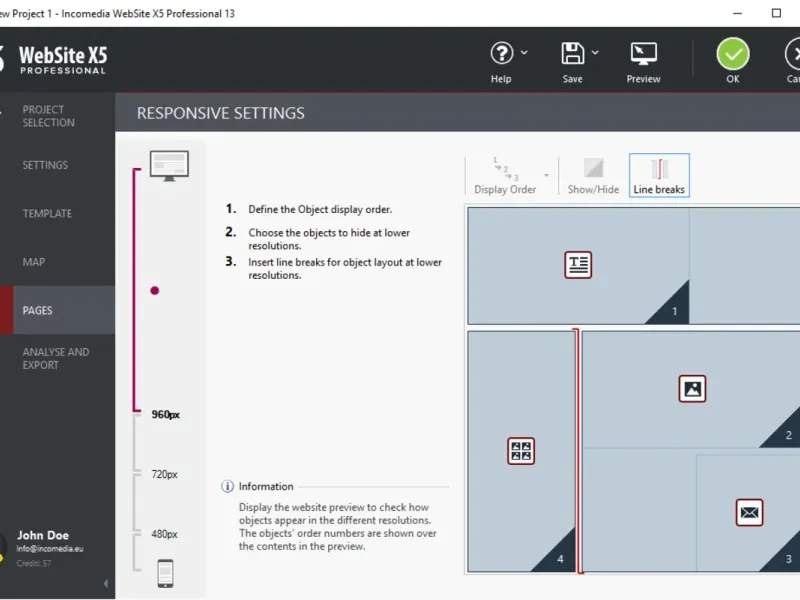The width and height of the screenshot is (800, 600).
Task: Click the John Doe user name
Action: 43,535
